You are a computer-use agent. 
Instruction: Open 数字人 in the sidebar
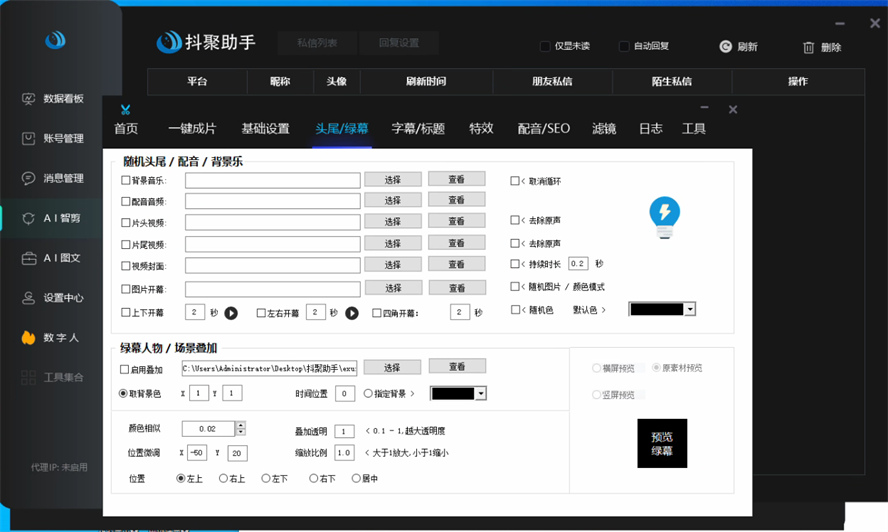pyautogui.click(x=50, y=338)
